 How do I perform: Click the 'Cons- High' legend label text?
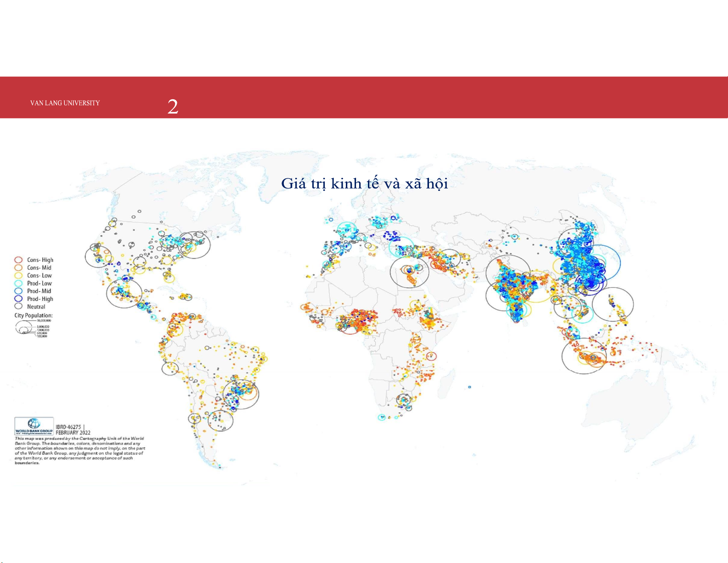click(40, 260)
